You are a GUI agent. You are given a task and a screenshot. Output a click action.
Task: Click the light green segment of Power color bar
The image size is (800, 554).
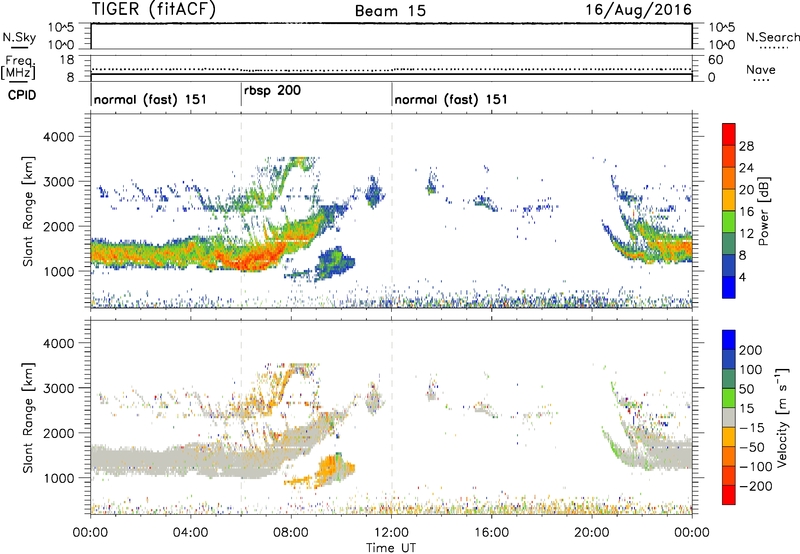pos(729,222)
